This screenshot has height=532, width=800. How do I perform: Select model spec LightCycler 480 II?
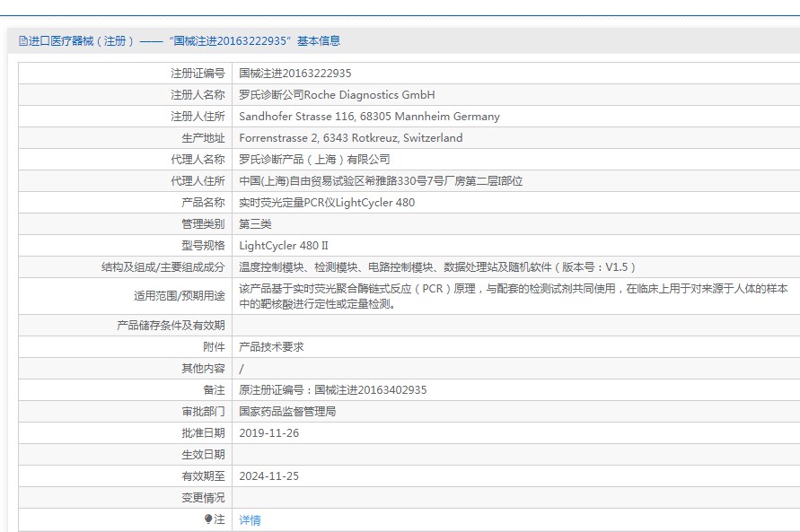click(x=283, y=246)
